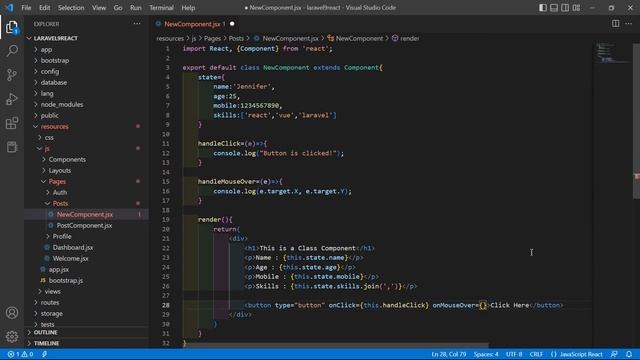Open the Manage gear icon
Viewport: 640px width, 360px height.
[x=12, y=336]
